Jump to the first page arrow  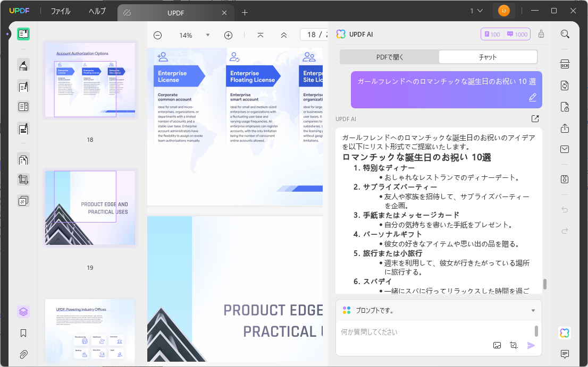tap(261, 35)
